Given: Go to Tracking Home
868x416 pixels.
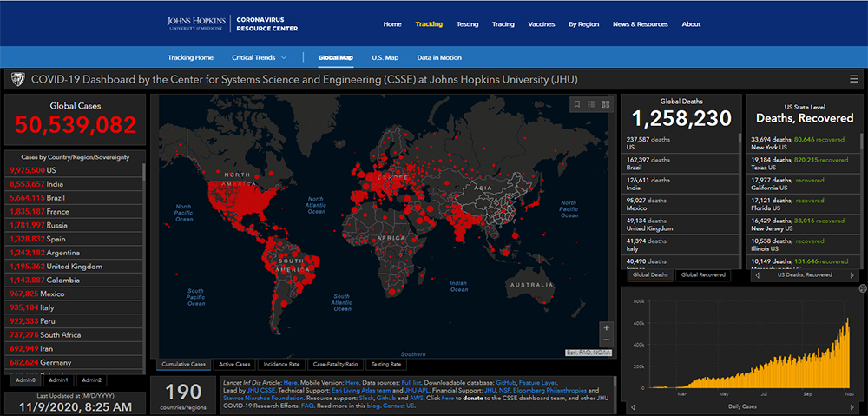Looking at the screenshot, I should coord(190,57).
